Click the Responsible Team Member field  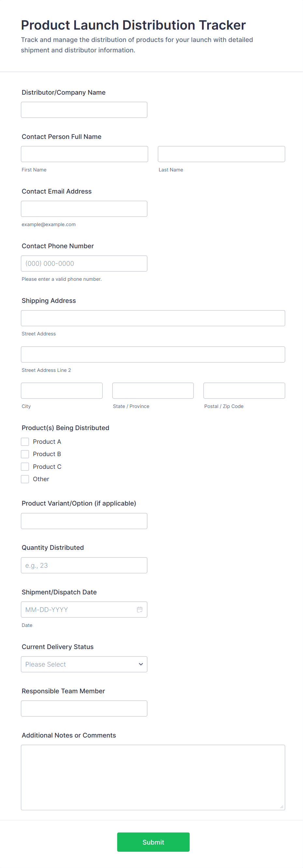point(84,708)
